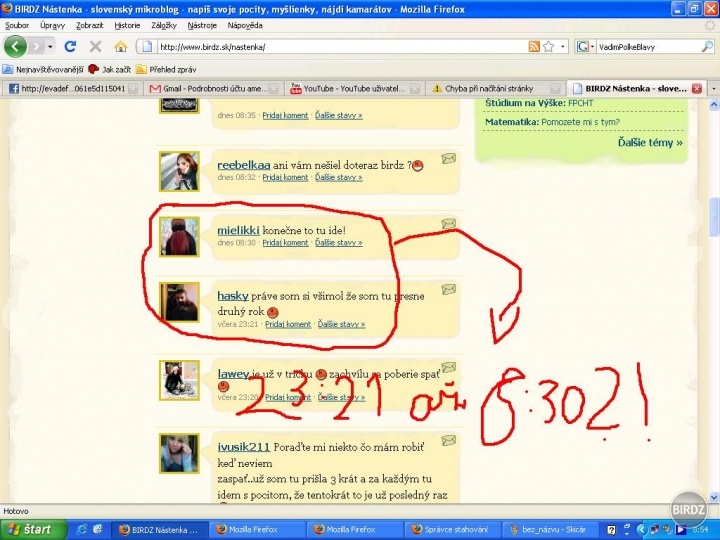
Task: Click Pridaj koment under reebelkaa's status
Action: (x=285, y=177)
